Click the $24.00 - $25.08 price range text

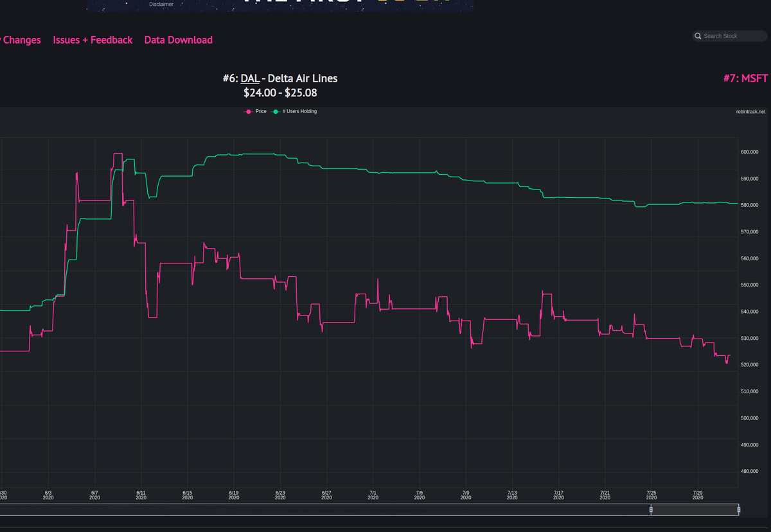click(x=280, y=93)
